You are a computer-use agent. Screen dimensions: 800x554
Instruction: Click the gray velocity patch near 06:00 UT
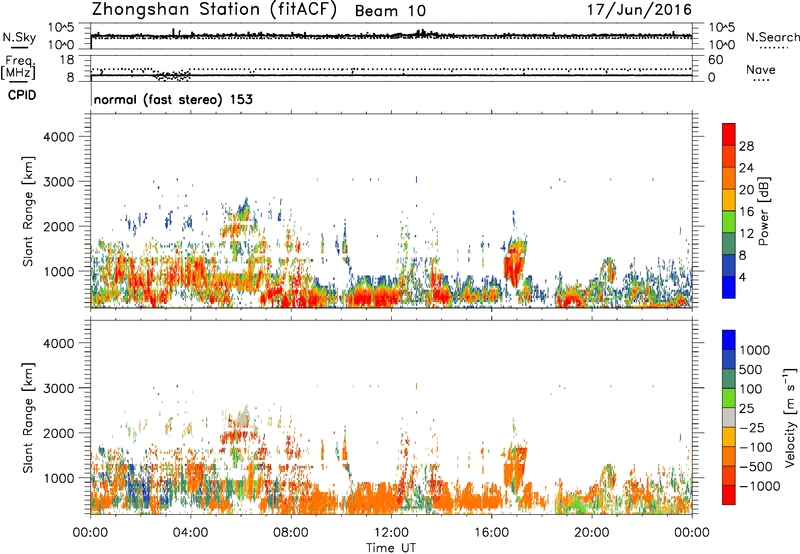242,418
